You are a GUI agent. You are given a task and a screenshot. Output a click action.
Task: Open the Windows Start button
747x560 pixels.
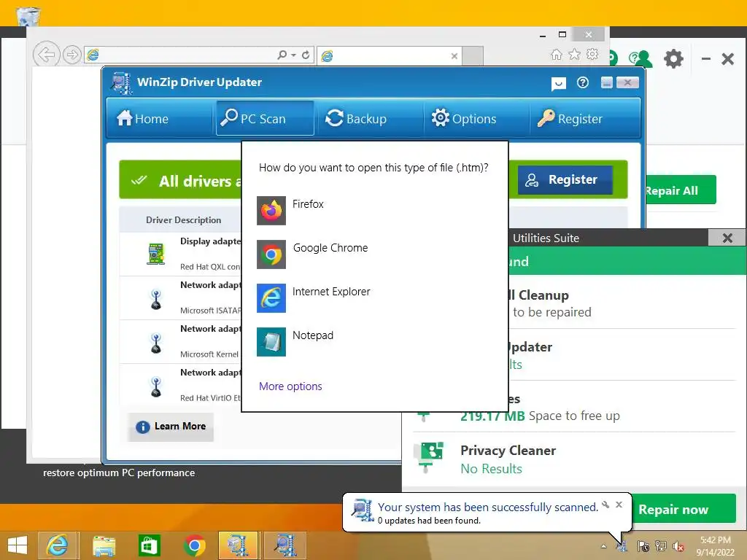coord(18,545)
